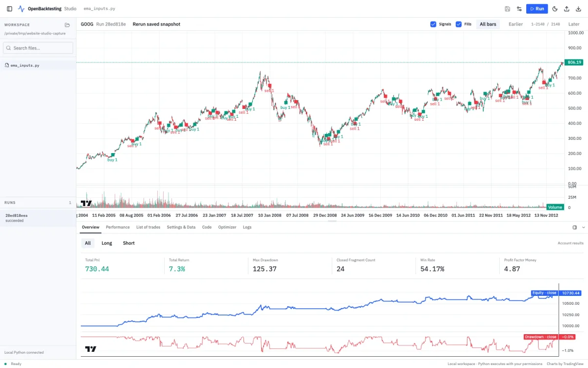Image resolution: width=588 pixels, height=368 pixels.
Task: Focus the Search files input
Action: coord(38,48)
